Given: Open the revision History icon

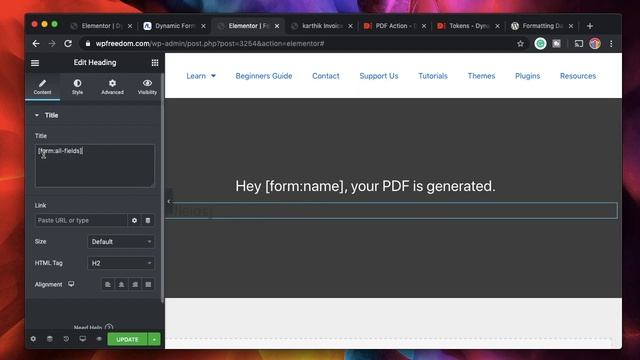Looking at the screenshot, I should 66,339.
